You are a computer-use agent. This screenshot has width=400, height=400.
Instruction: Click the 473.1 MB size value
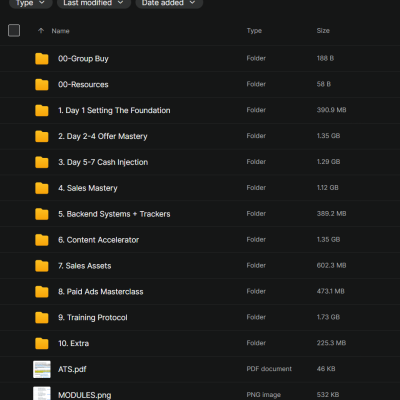tap(331, 291)
